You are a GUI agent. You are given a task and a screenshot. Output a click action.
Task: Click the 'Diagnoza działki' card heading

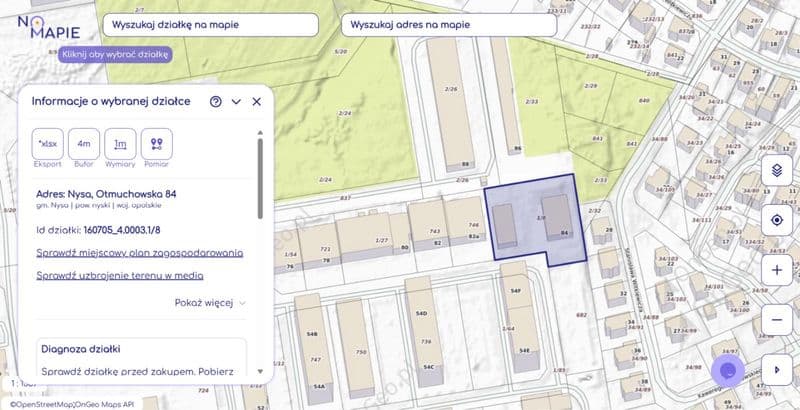pos(81,349)
